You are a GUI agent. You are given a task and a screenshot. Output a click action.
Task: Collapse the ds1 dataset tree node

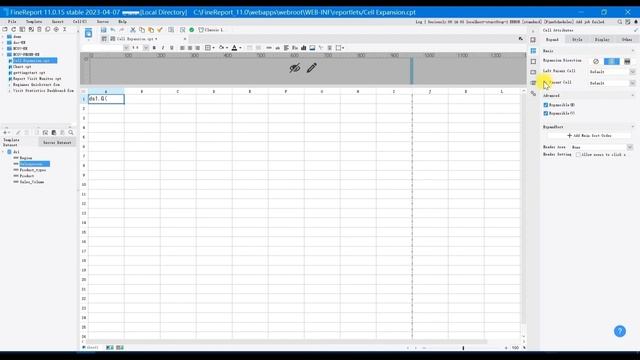pyautogui.click(x=4, y=152)
